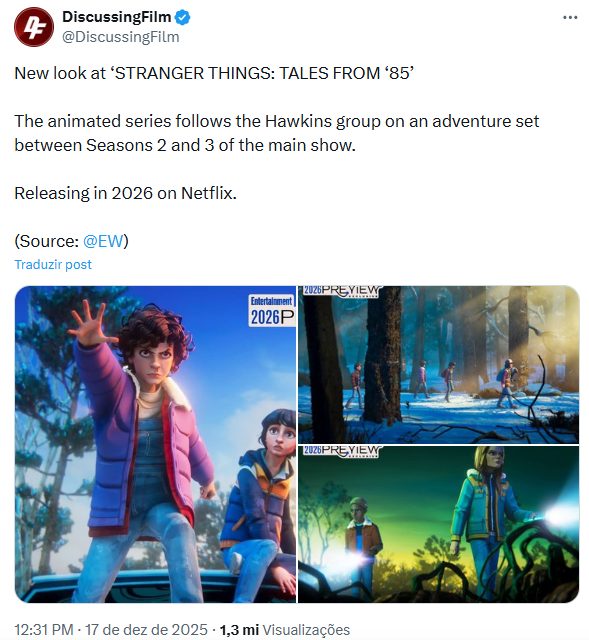Screen dimensions: 589x640
Task: Click the Traduzir post link
Action: click(53, 264)
